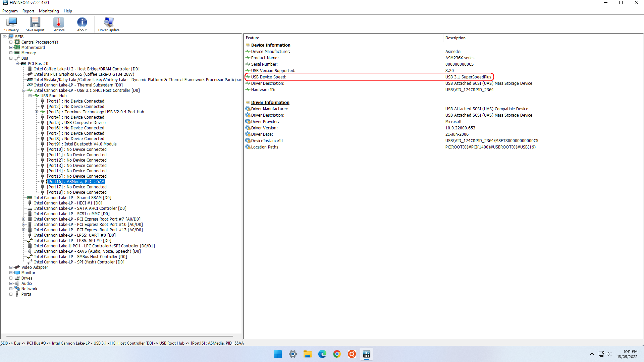644x362 pixels.
Task: Expand the Motherboard node
Action: coord(11,48)
